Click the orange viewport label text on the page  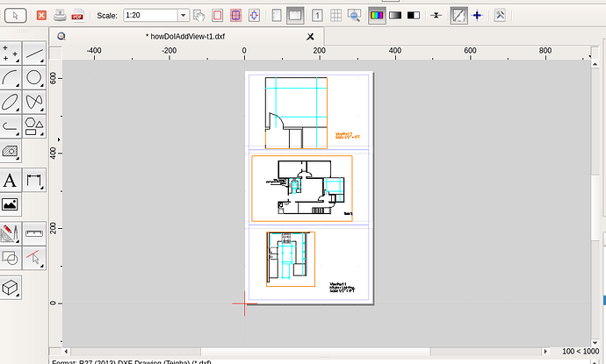[x=347, y=135]
